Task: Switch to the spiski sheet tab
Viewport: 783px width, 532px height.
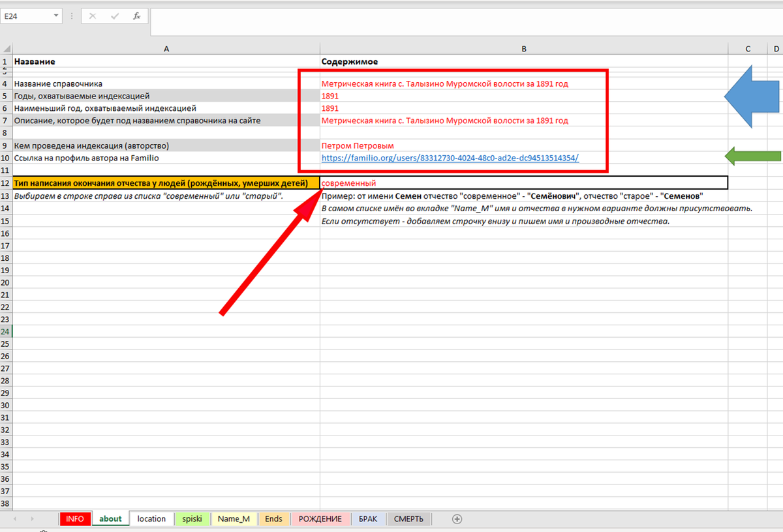Action: (x=192, y=519)
